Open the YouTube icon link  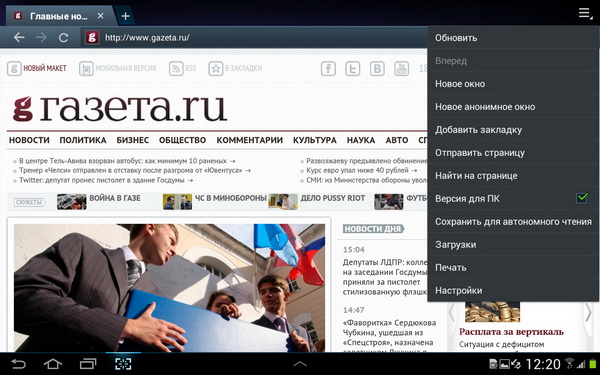coord(401,68)
